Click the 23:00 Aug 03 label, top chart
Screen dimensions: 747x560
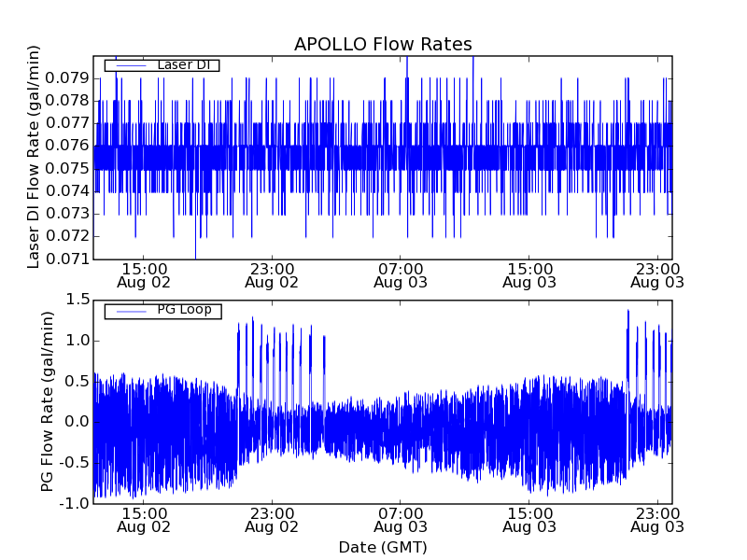(657, 275)
